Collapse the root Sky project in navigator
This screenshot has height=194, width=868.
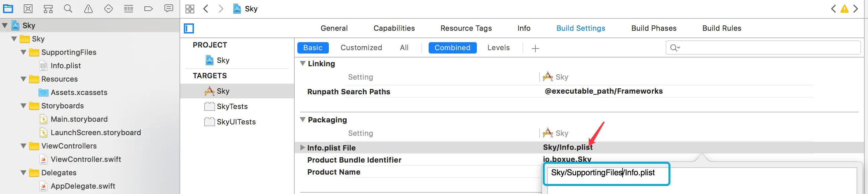[x=5, y=26]
